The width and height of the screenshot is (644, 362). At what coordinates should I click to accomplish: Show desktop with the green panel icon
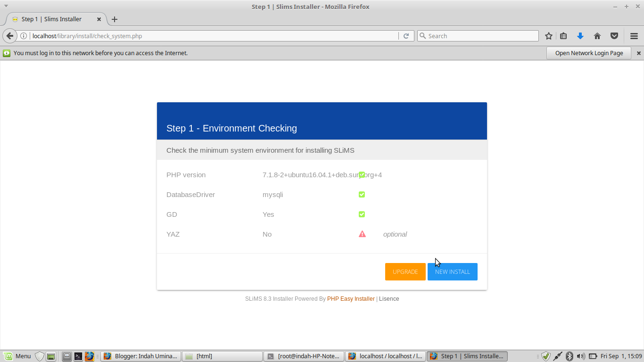(51, 356)
